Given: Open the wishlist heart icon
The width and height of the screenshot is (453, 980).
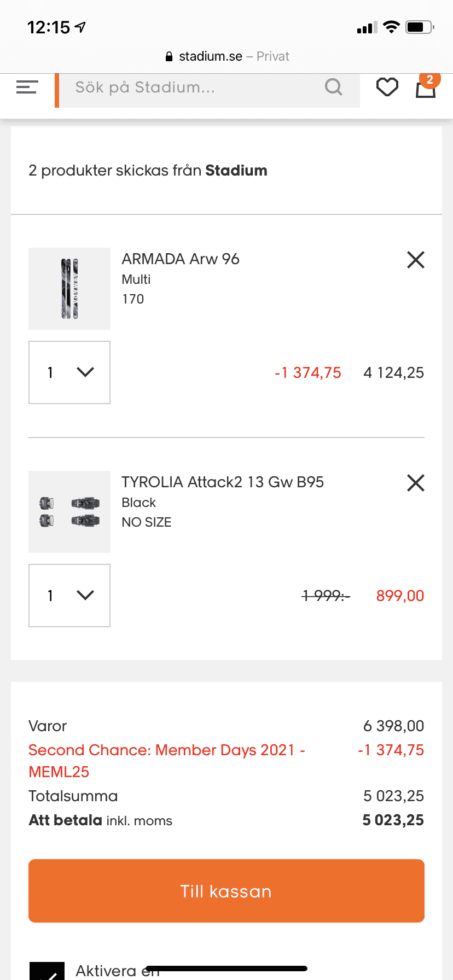Looking at the screenshot, I should tap(387, 87).
